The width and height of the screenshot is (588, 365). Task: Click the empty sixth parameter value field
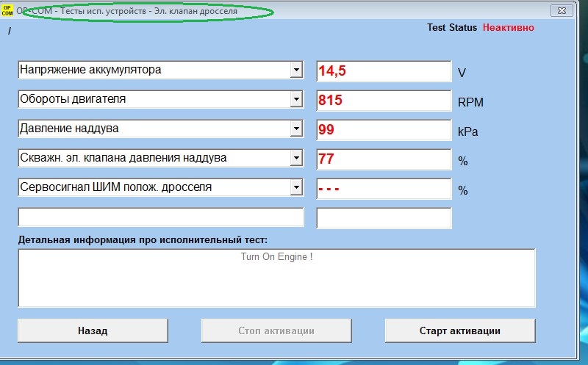pos(384,217)
